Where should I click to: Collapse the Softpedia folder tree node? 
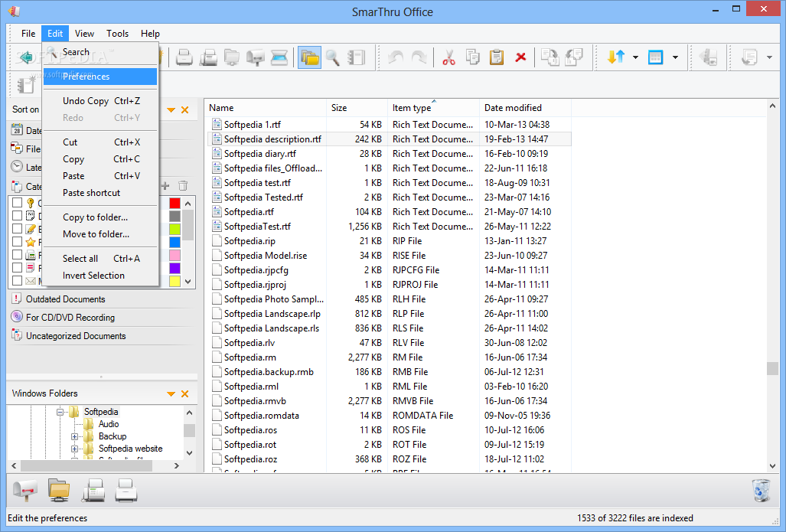point(60,412)
